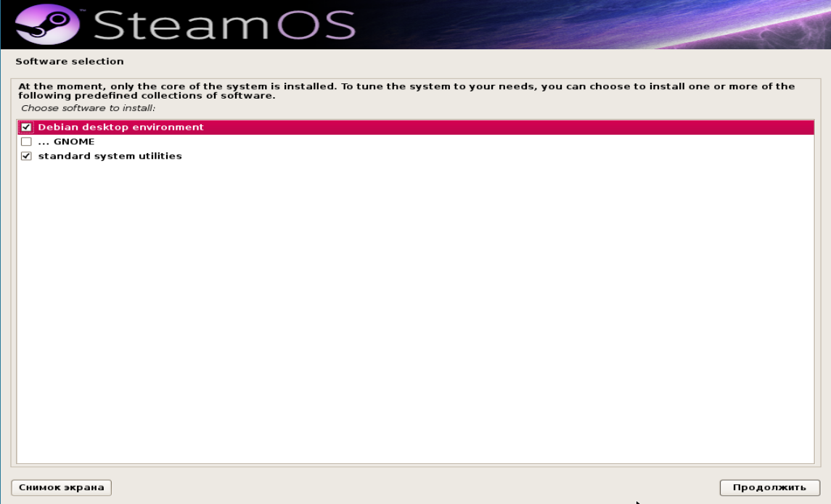The height and width of the screenshot is (504, 831).
Task: Enable the GNOME checkbox
Action: [26, 142]
